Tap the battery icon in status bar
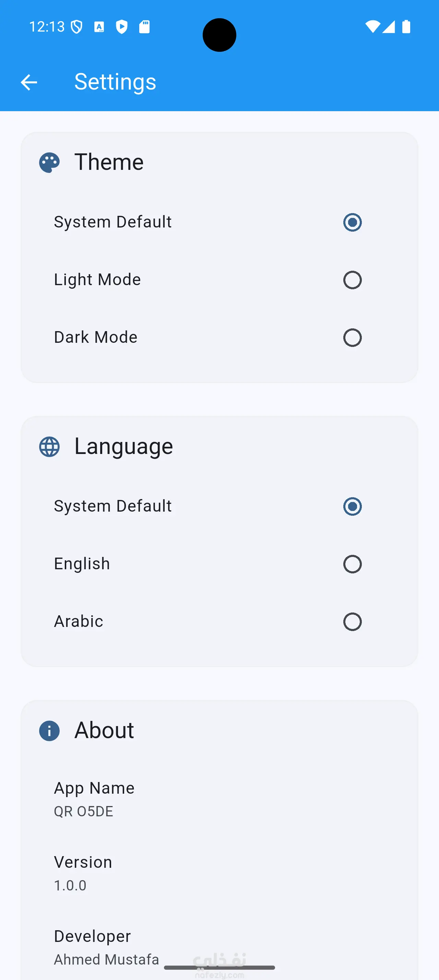 click(x=406, y=27)
